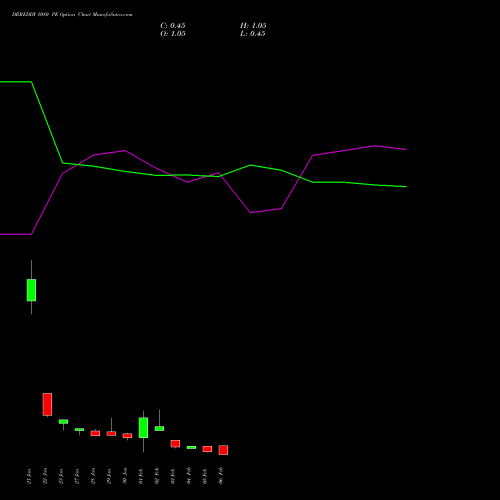Click the open value "O: 1.05"
The height and width of the screenshot is (500, 500).
tap(173, 34)
